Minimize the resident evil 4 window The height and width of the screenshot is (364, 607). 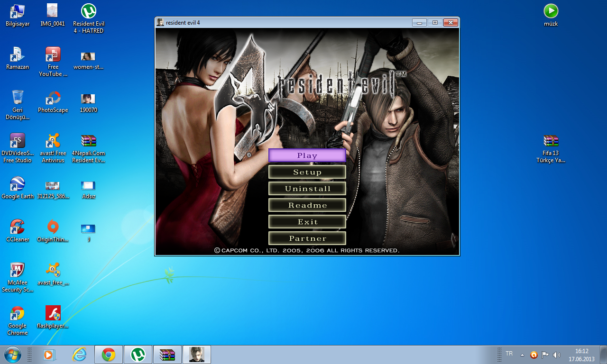coord(419,22)
